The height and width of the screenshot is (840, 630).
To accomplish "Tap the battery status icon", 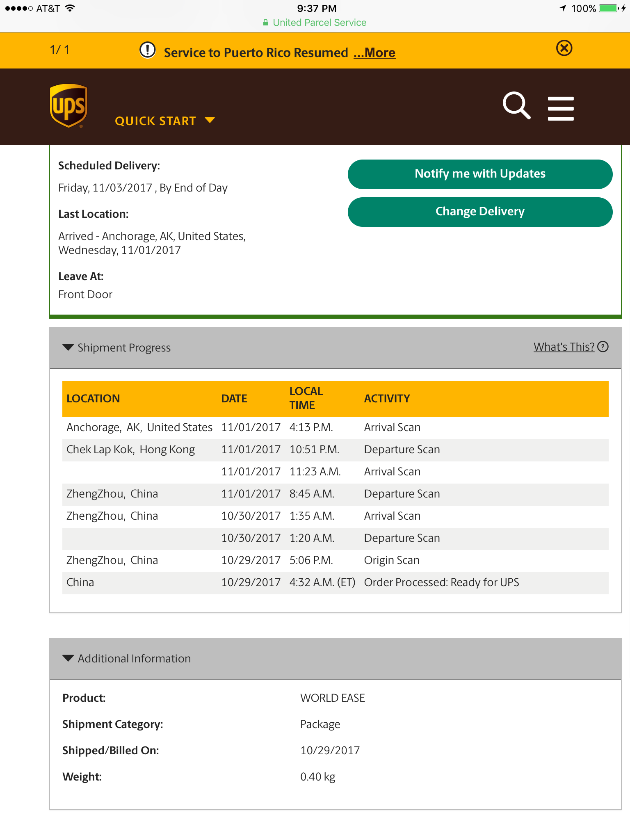I will click(x=609, y=8).
